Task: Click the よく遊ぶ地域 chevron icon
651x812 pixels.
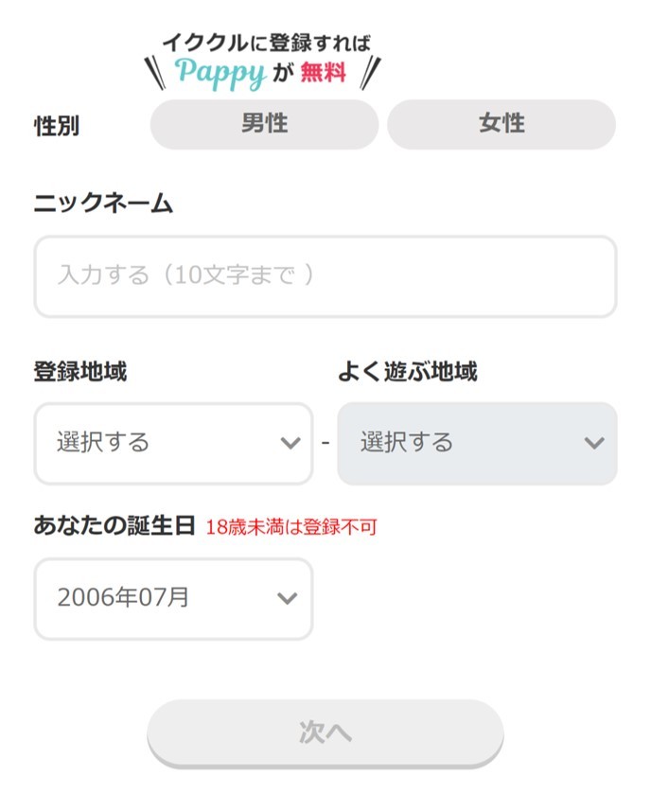Action: (593, 442)
